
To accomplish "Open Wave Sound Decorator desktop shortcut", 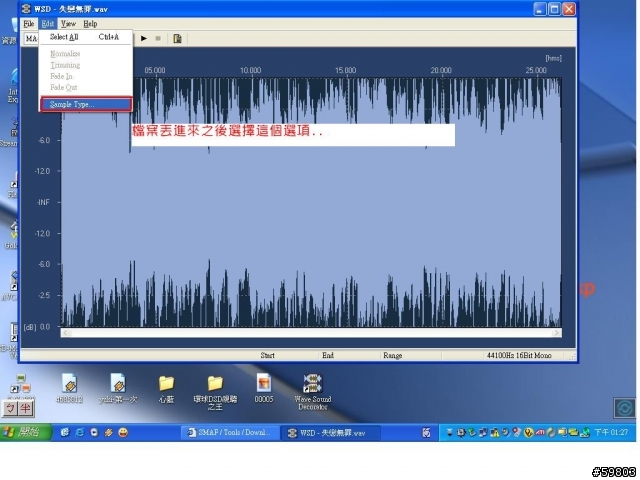I will click(314, 383).
